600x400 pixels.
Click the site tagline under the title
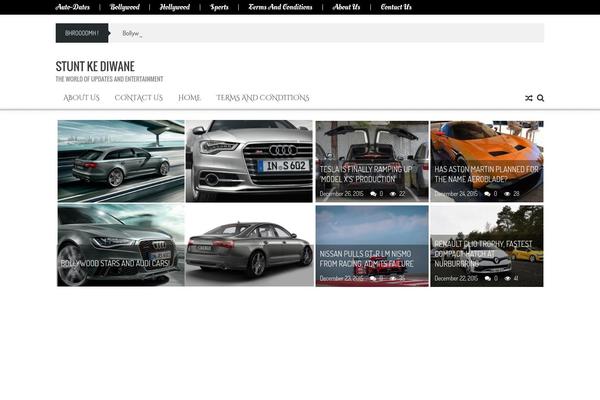109,79
